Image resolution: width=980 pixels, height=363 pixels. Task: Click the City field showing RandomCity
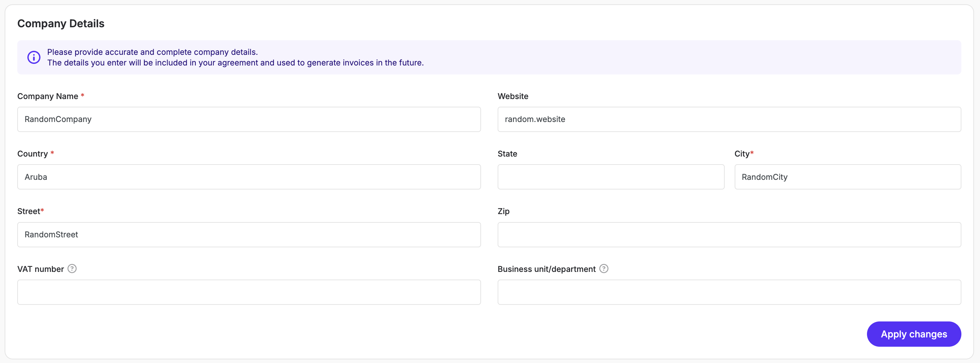(847, 177)
